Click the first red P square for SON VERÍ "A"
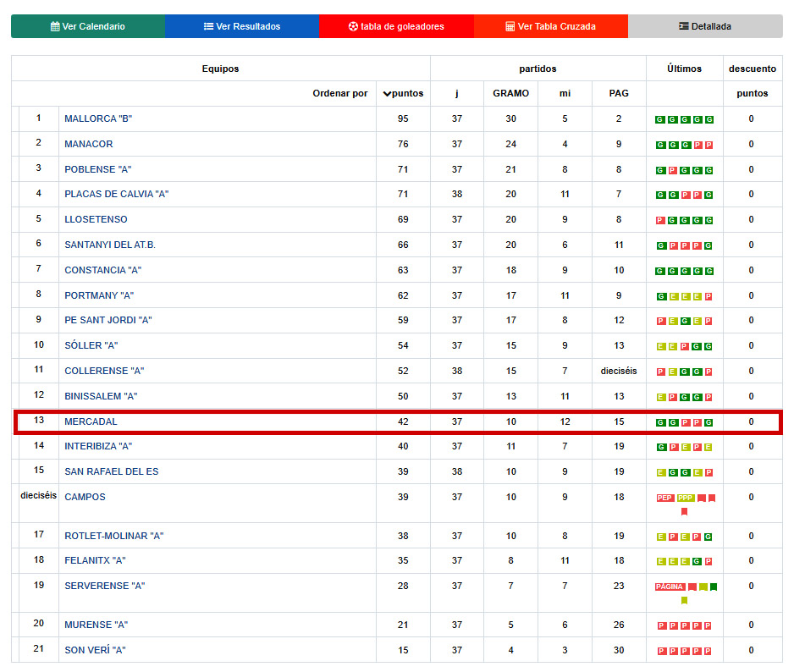This screenshot has width=794, height=672. 660,650
